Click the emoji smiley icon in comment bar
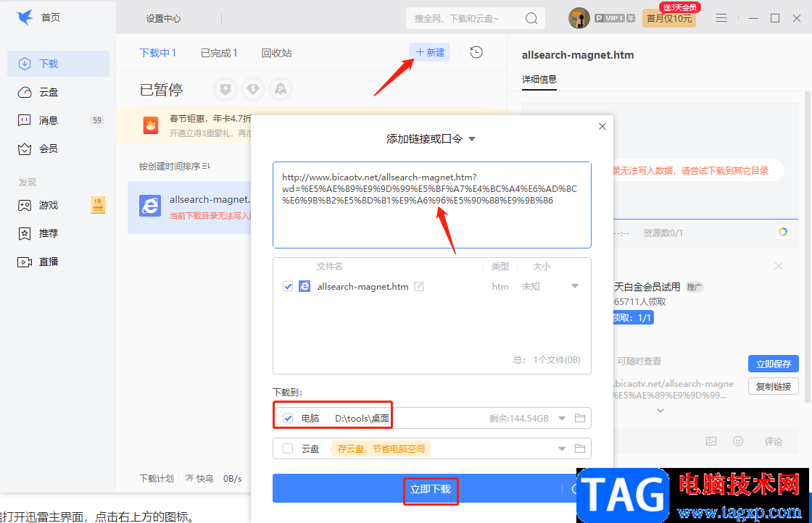 tap(738, 441)
